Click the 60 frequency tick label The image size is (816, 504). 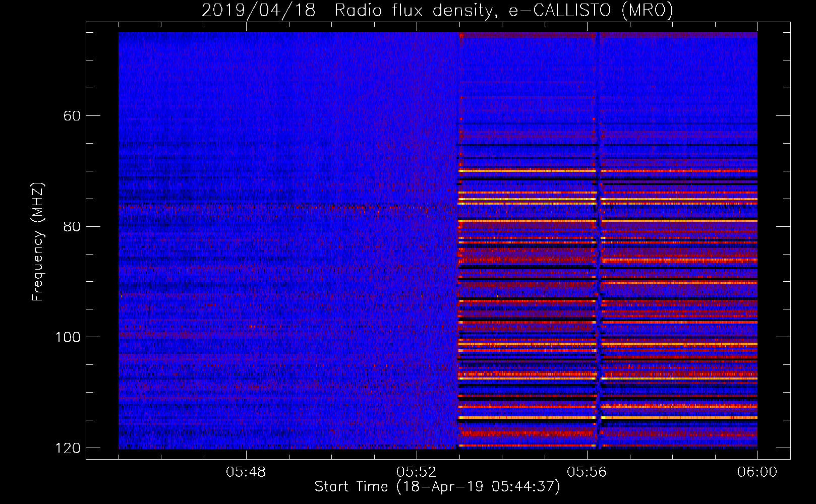tap(72, 116)
